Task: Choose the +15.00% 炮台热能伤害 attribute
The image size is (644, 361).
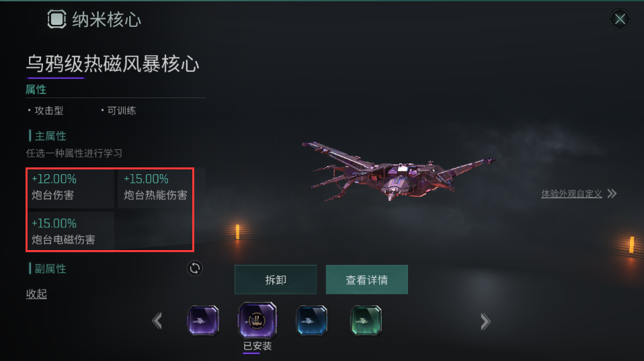Action: pyautogui.click(x=155, y=188)
